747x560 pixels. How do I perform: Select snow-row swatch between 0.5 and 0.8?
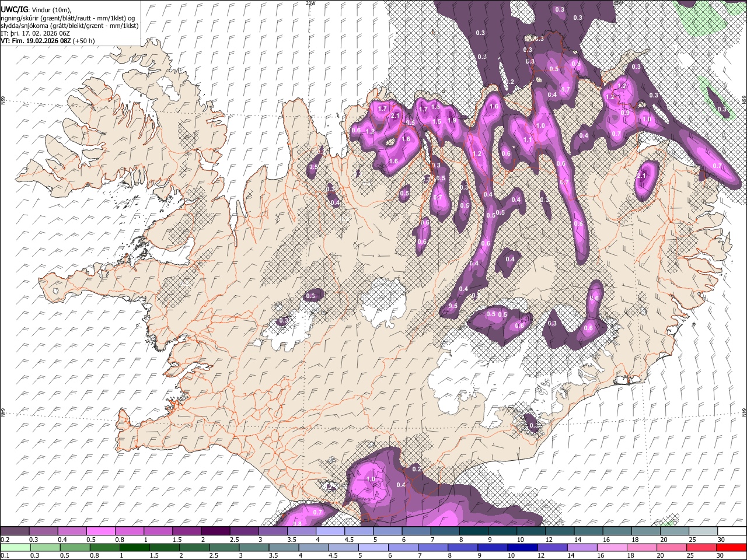pyautogui.click(x=100, y=531)
